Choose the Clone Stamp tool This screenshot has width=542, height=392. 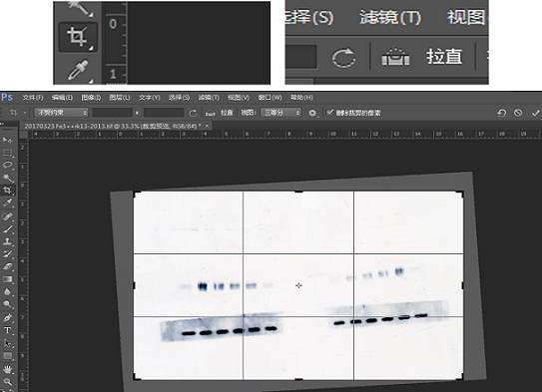(7, 241)
